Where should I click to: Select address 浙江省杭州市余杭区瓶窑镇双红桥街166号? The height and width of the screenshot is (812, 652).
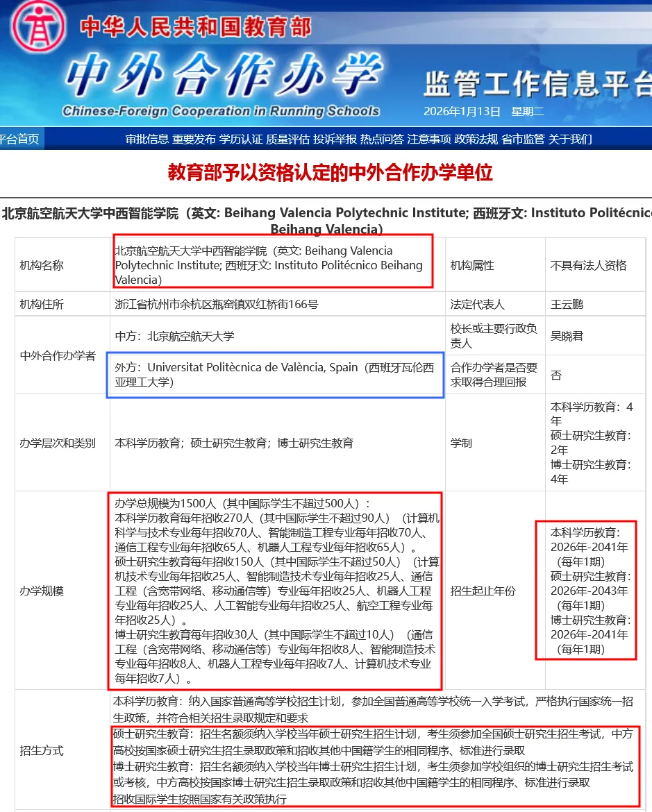coord(217,304)
